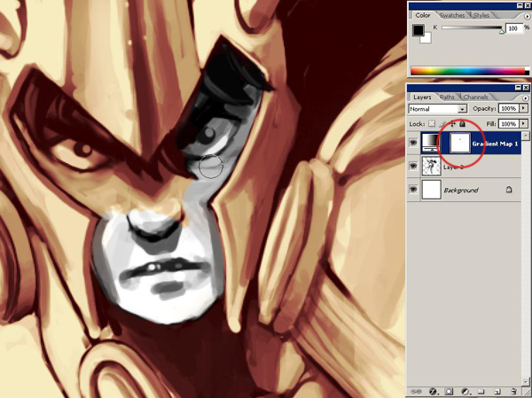This screenshot has height=398, width=532.
Task: Click the Layers scrollbar down arrow
Action: tap(526, 381)
